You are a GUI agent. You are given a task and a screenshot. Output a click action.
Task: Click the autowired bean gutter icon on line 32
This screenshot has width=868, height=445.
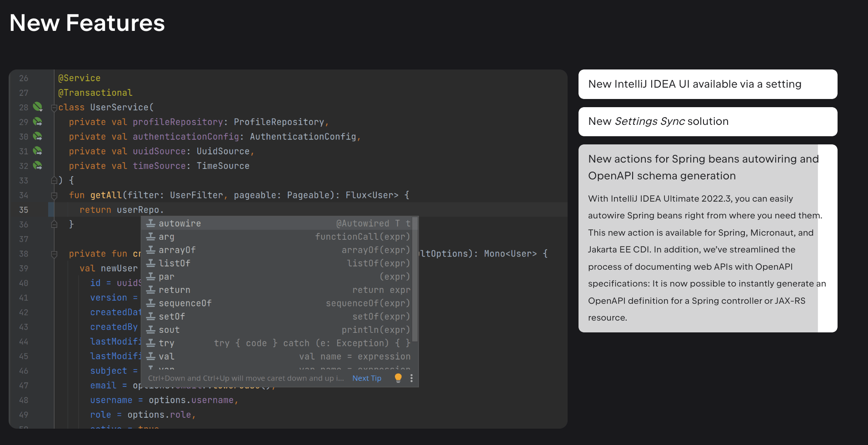37,166
